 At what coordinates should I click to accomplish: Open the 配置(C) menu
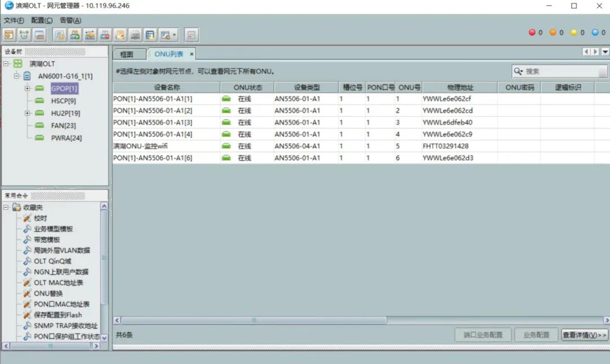click(42, 20)
